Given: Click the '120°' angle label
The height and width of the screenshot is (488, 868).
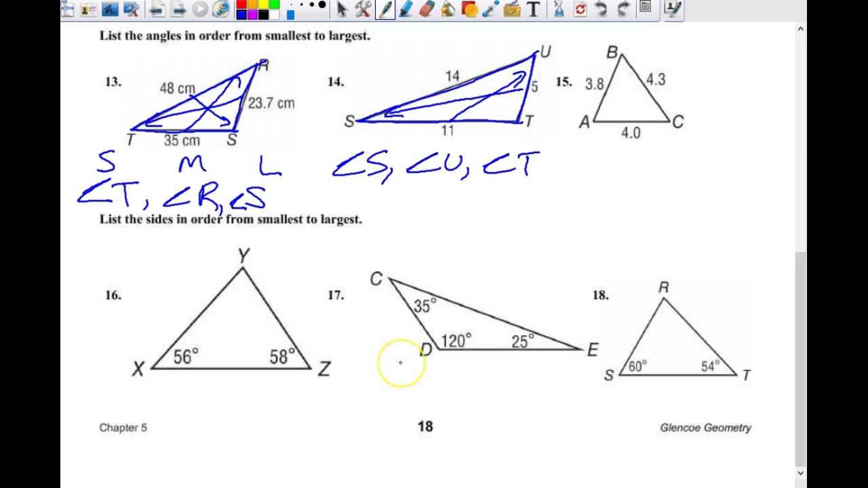Looking at the screenshot, I should (456, 340).
